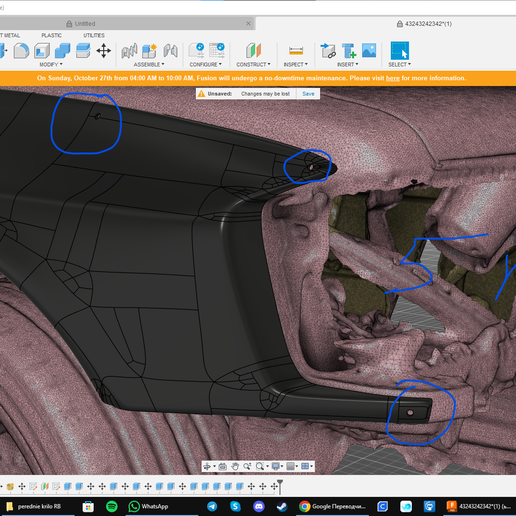Follow the "here" link in maintenance banner
This screenshot has height=516, width=516.
point(393,78)
